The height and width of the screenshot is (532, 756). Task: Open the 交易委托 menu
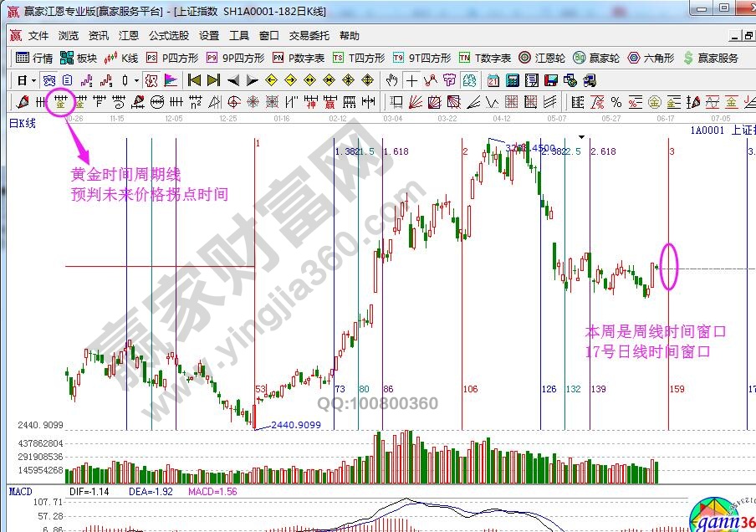click(x=309, y=36)
